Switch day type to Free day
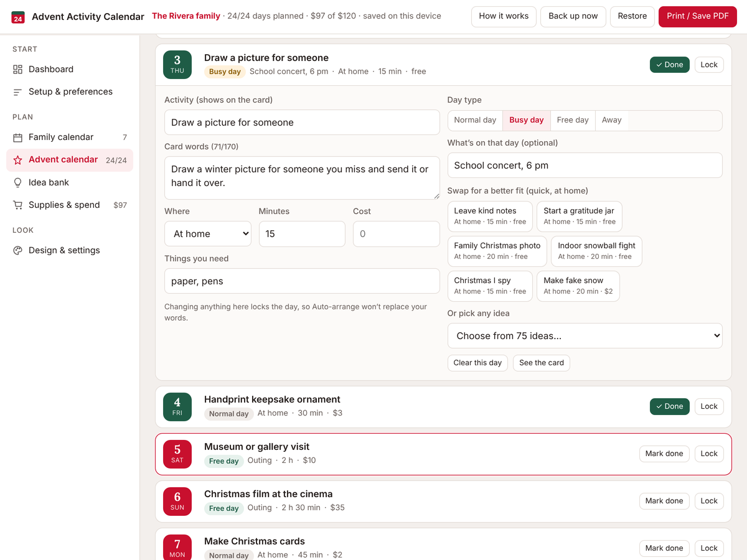Screen dimensions: 747x560 click(x=573, y=120)
